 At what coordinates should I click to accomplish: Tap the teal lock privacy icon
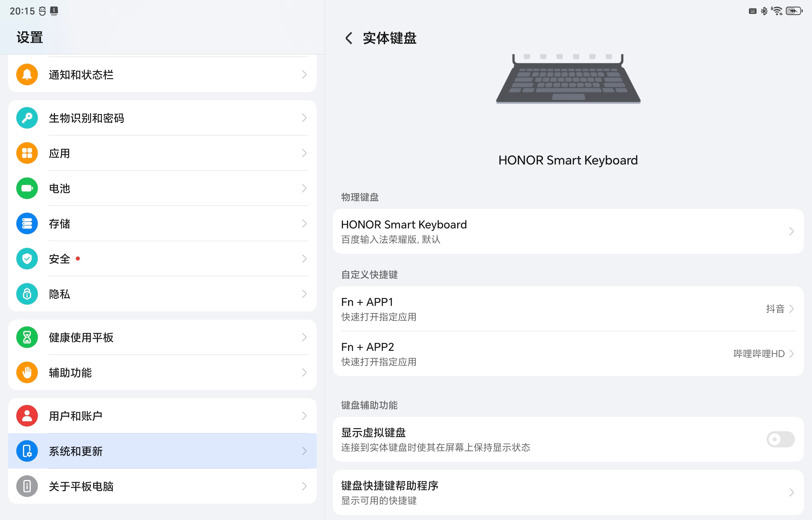click(x=27, y=294)
